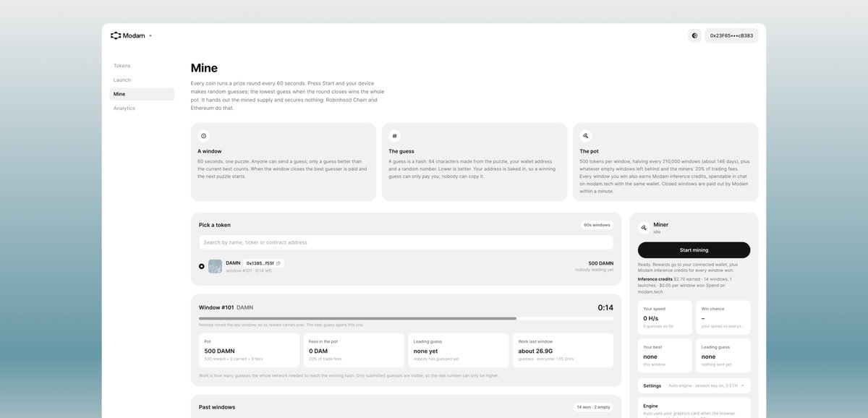Click the hash icon in The guess card
Image resolution: width=868 pixels, height=418 pixels.
[394, 135]
